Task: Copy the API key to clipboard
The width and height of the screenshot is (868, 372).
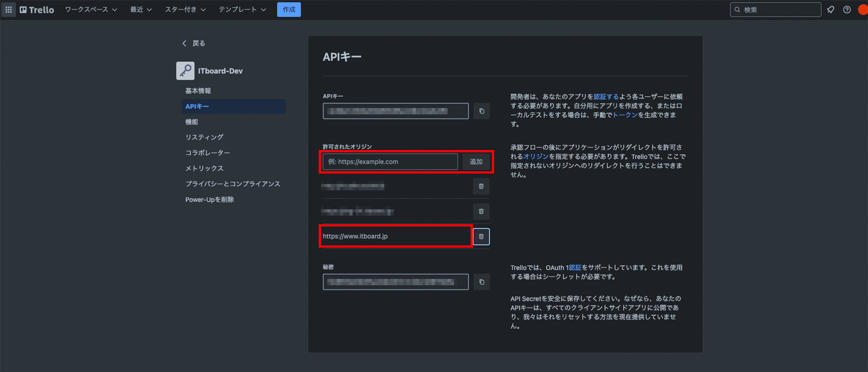Action: (x=481, y=111)
